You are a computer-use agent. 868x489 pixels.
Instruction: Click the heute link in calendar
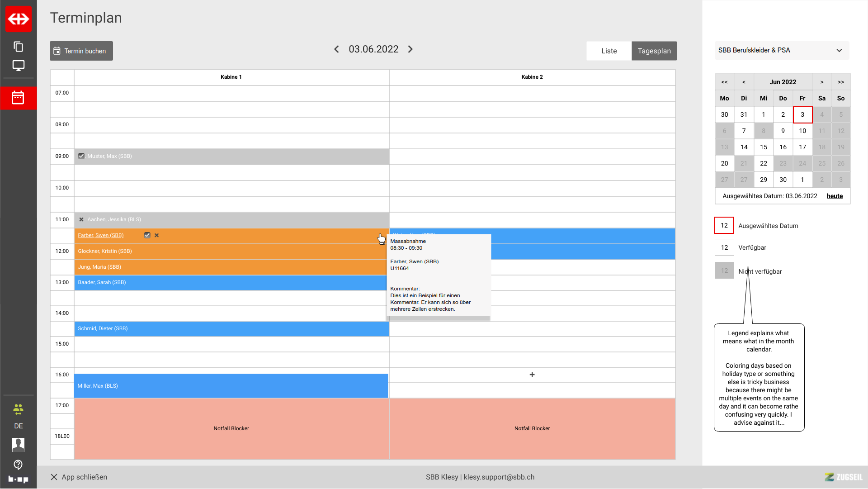pyautogui.click(x=835, y=196)
